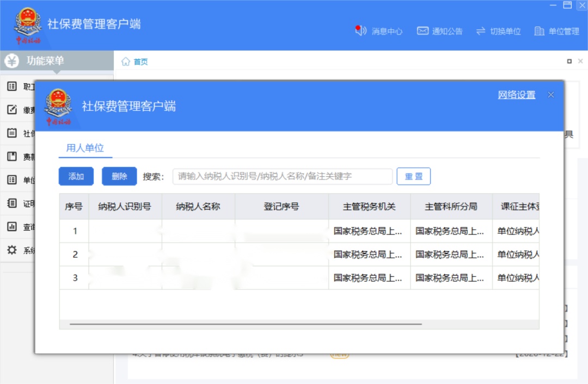588x384 pixels.
Task: Select the 首页 tab
Action: pyautogui.click(x=140, y=62)
